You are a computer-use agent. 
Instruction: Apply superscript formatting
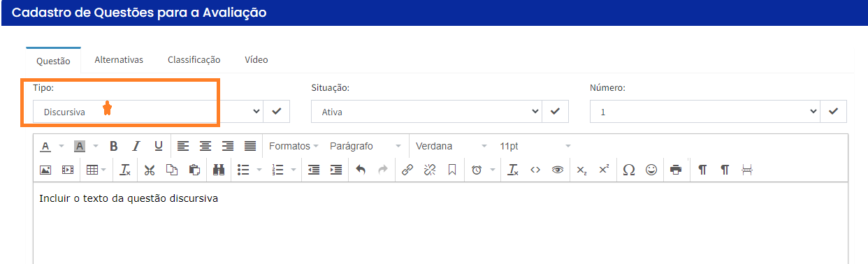604,170
